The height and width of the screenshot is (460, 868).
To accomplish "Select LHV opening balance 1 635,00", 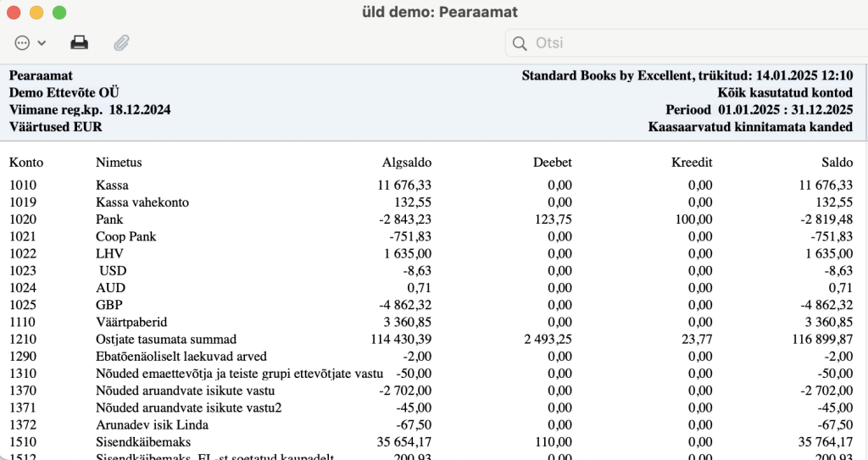I will click(x=408, y=253).
